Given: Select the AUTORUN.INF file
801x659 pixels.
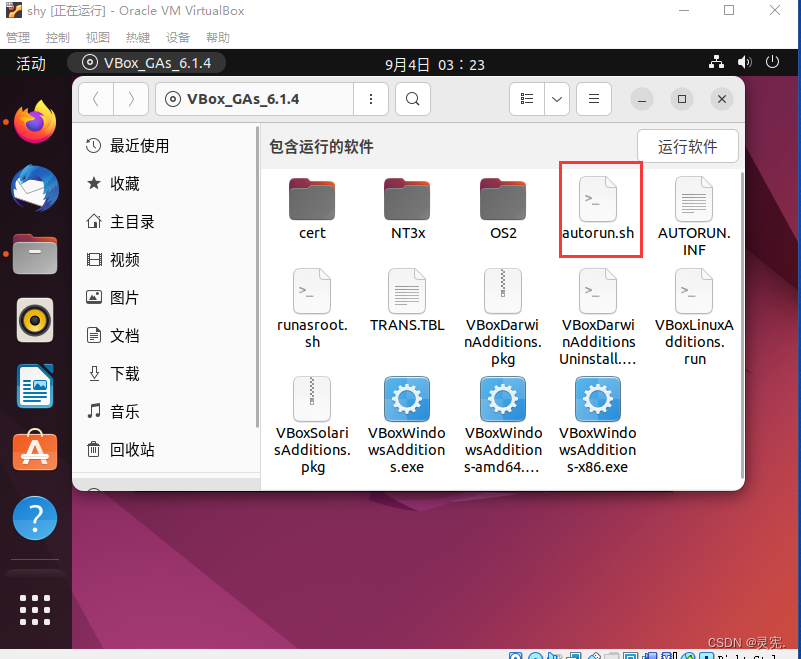Looking at the screenshot, I should [694, 216].
